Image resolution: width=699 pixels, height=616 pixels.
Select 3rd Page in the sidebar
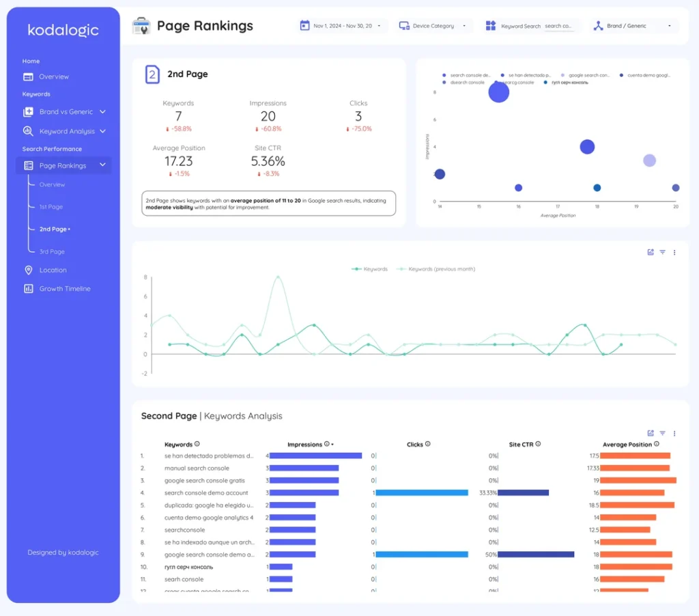tap(53, 251)
